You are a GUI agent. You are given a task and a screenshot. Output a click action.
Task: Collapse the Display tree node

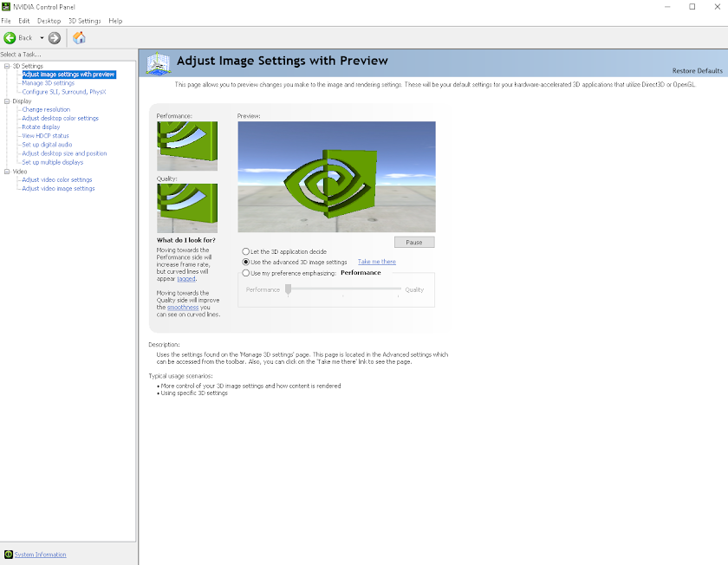pos(7,101)
